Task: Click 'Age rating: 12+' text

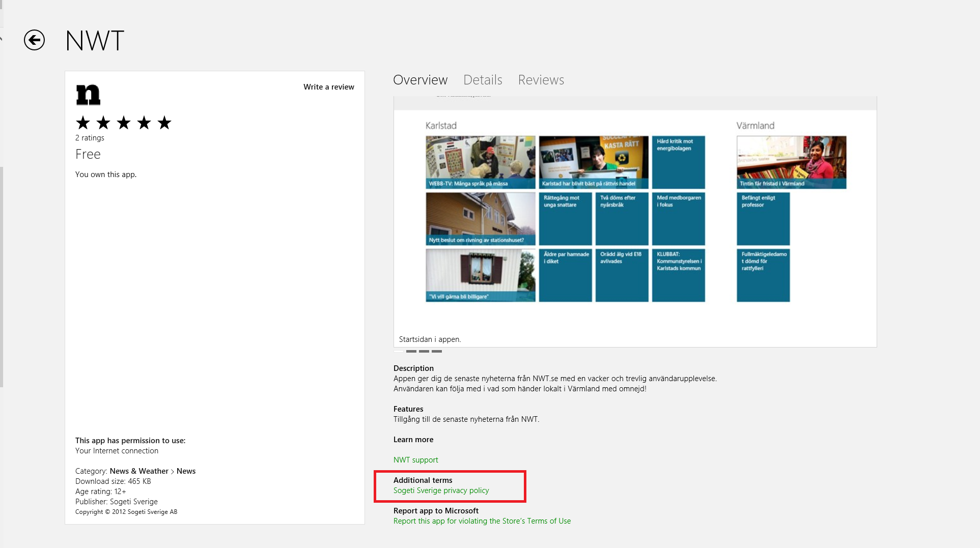Action: pos(101,492)
